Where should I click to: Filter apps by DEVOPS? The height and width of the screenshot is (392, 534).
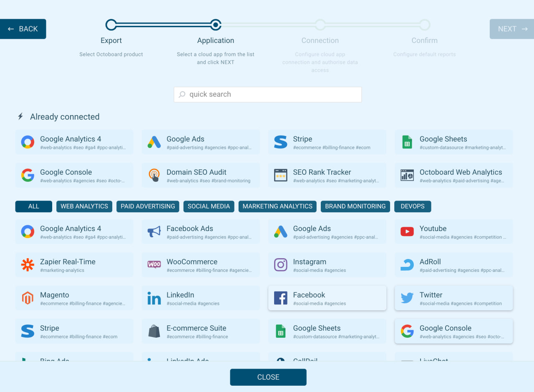coord(413,206)
